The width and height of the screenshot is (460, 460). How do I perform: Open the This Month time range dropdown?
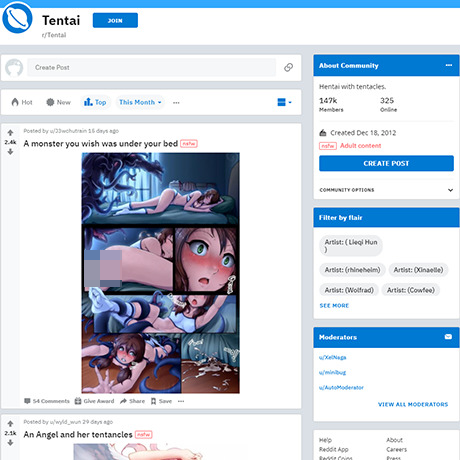140,102
